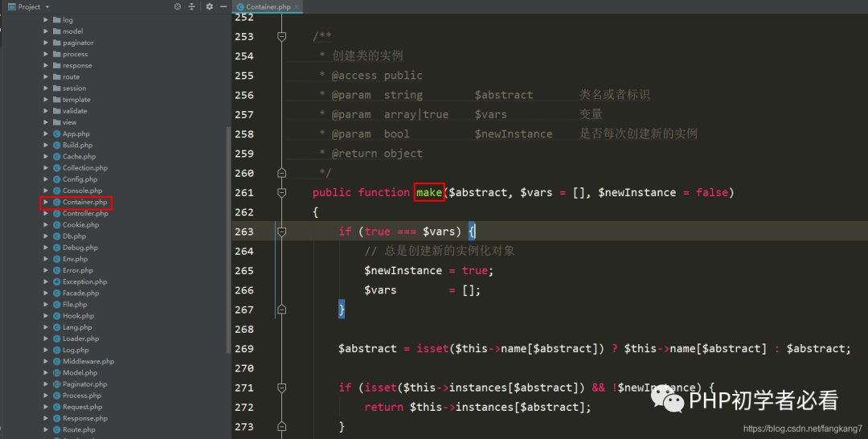
Task: Open Model.php in the project tree
Action: (x=80, y=372)
